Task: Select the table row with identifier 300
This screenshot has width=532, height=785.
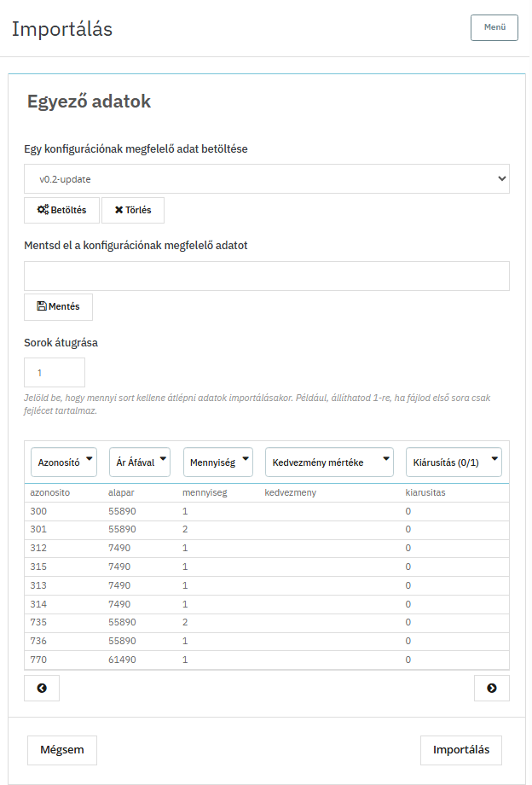Action: (266, 511)
